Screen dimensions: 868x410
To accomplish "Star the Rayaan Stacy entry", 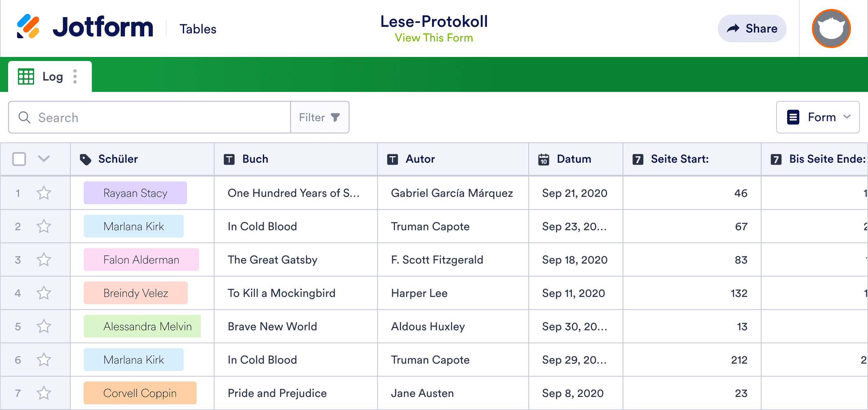I will (x=44, y=193).
